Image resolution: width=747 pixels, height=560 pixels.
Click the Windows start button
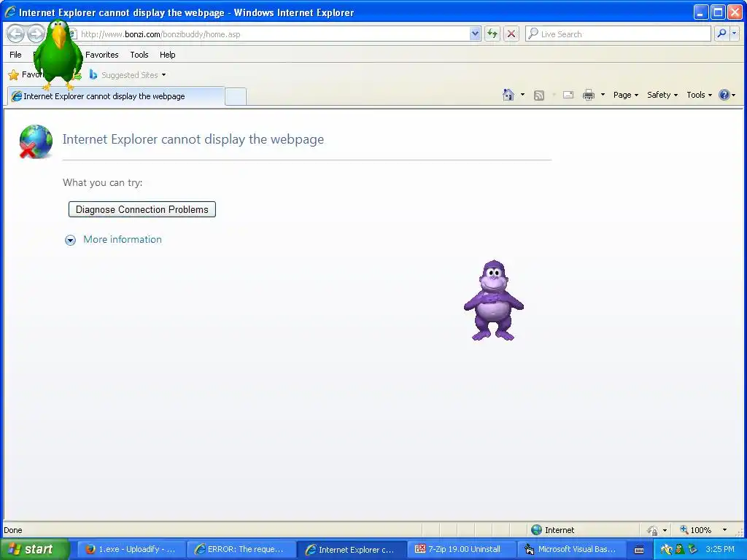(x=34, y=549)
